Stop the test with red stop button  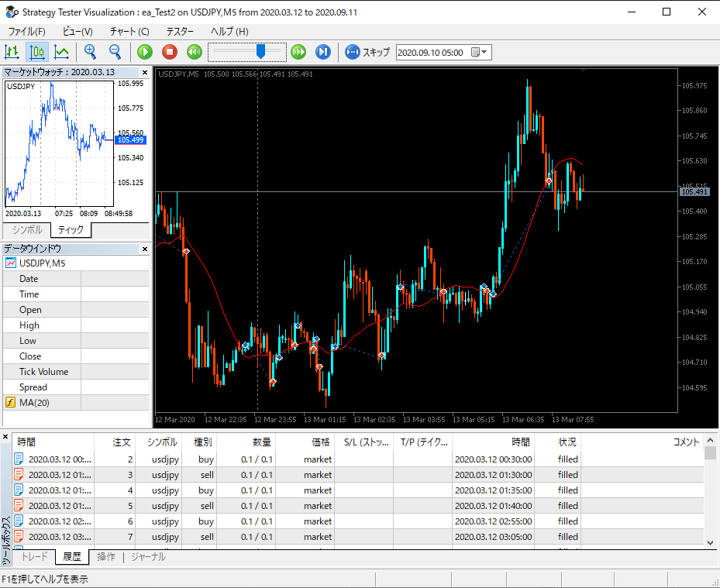[170, 52]
